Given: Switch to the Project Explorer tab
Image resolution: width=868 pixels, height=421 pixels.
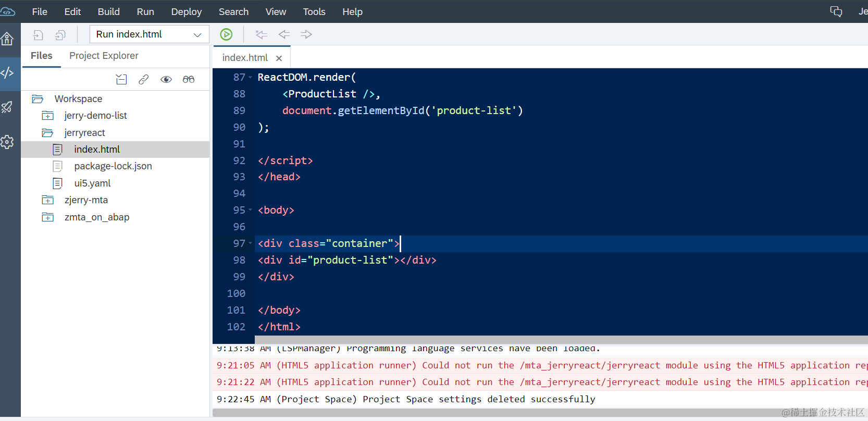Looking at the screenshot, I should click(104, 56).
